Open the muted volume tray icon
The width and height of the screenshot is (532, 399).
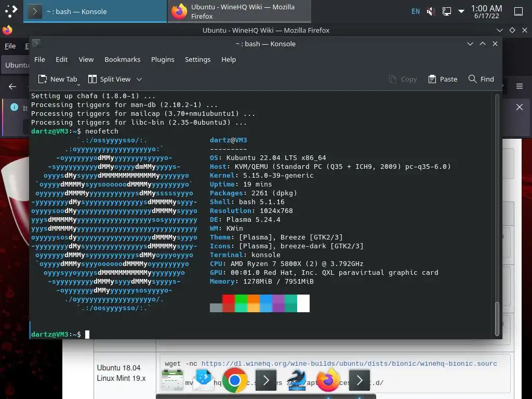tap(431, 11)
